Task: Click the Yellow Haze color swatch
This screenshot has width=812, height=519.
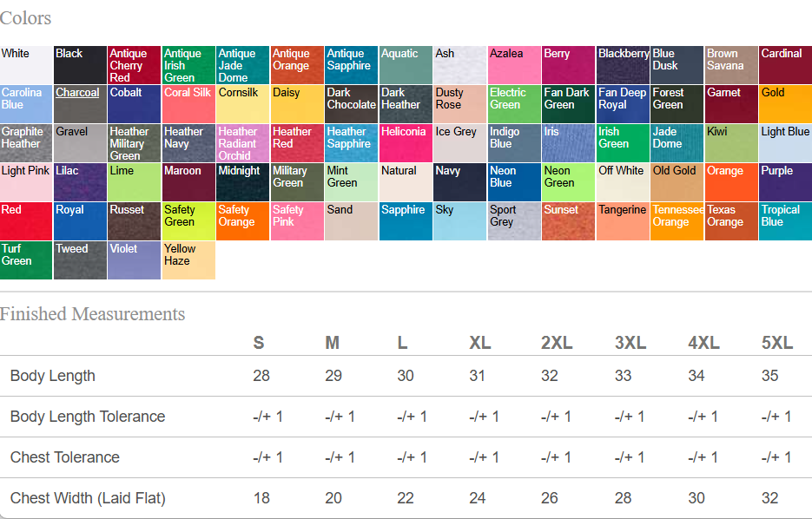Action: tap(188, 260)
